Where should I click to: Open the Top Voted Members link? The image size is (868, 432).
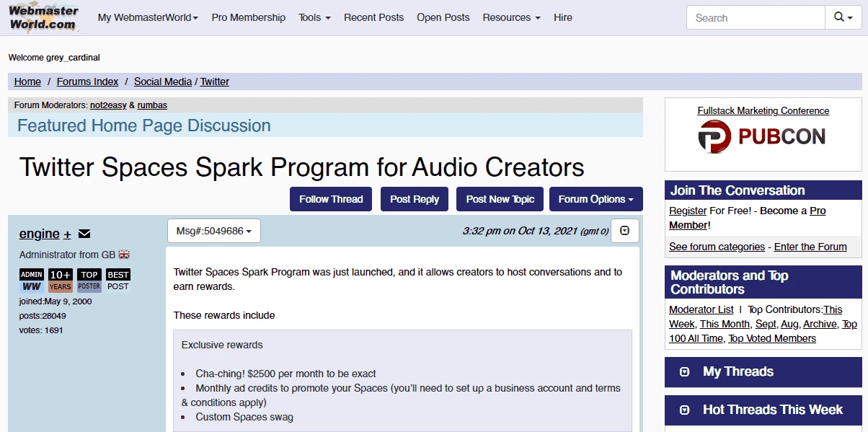tap(772, 338)
